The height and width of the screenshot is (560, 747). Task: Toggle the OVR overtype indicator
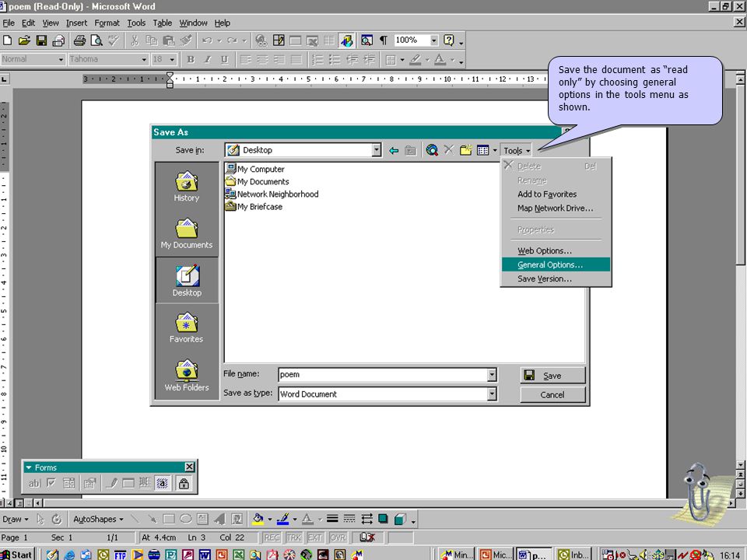(338, 537)
